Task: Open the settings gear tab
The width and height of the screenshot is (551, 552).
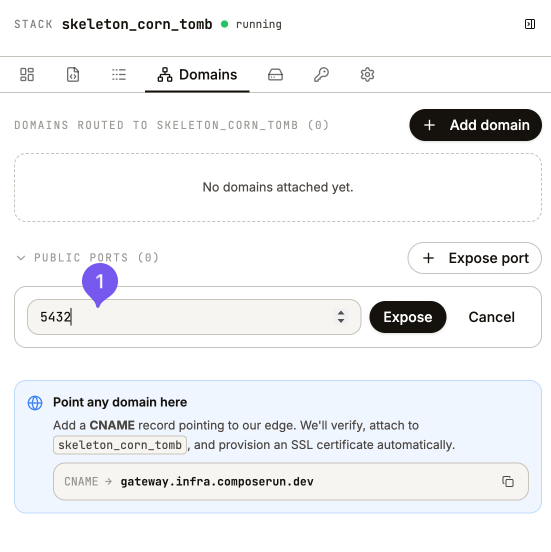Action: (x=367, y=75)
